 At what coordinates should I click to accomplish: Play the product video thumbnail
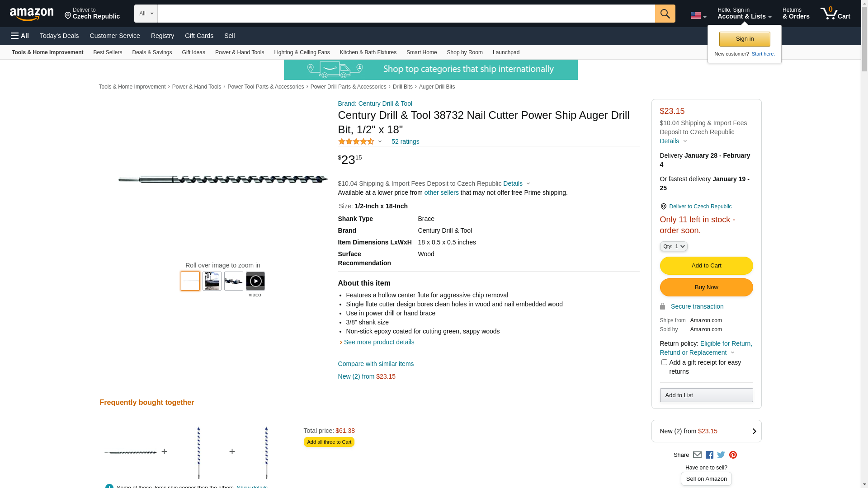(255, 281)
